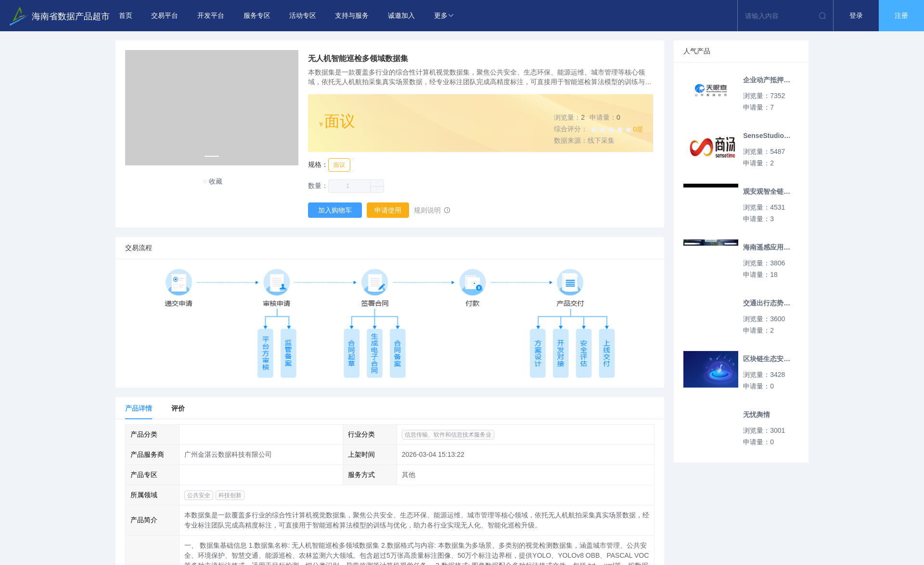
Task: Click the 信息传输、软件和信息技术服务业 tag
Action: tap(448, 435)
